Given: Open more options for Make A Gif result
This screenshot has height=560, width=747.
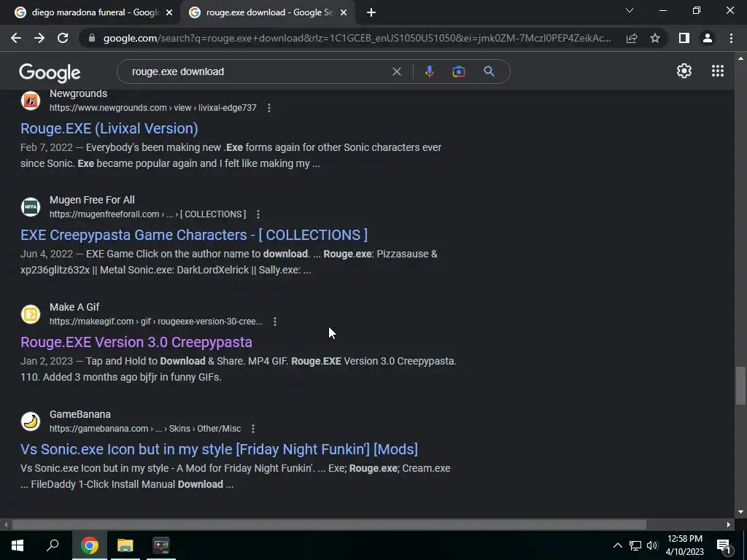Looking at the screenshot, I should [275, 322].
